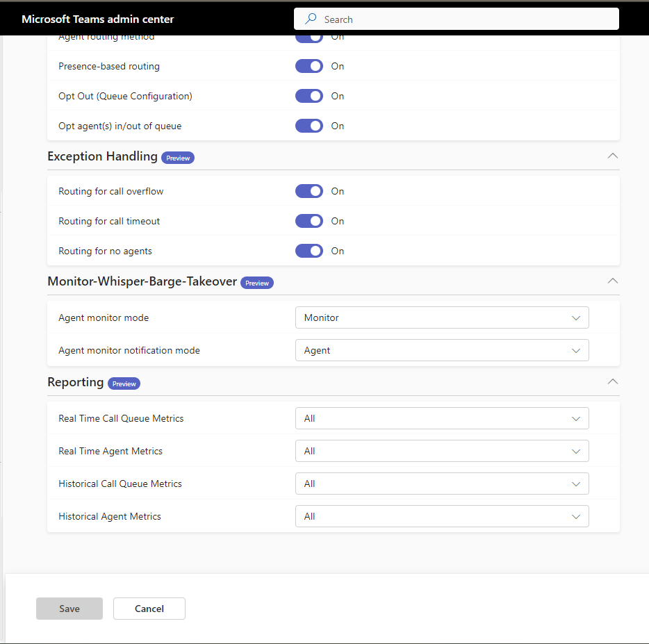Screen dimensions: 649x644
Task: Click the Reporting Preview badge
Action: coord(124,383)
